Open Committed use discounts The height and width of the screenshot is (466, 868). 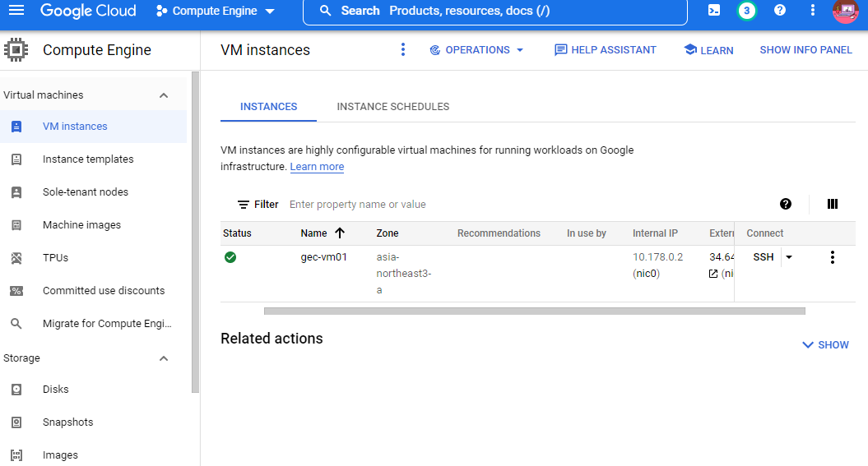(104, 291)
